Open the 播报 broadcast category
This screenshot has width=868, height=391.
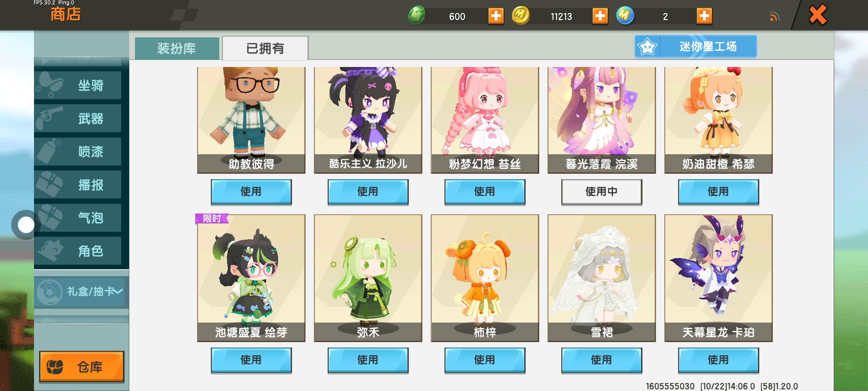pos(78,185)
